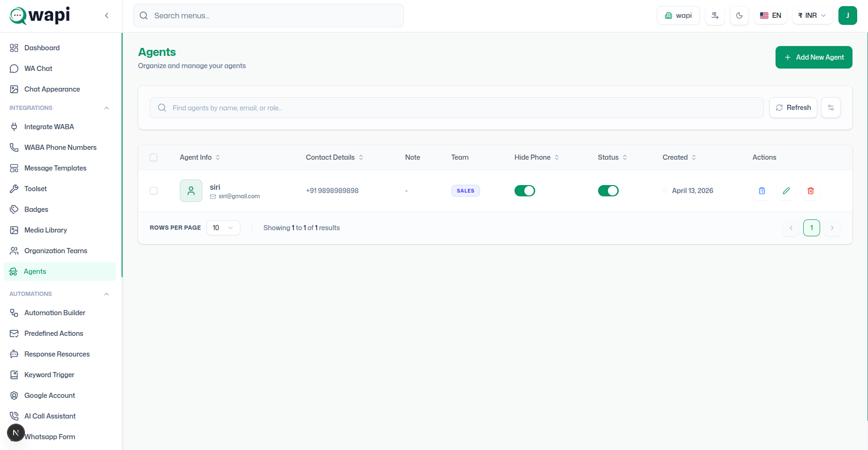Screen dimensions: 868x450
Task: Open rows per page dropdown
Action: (223, 228)
